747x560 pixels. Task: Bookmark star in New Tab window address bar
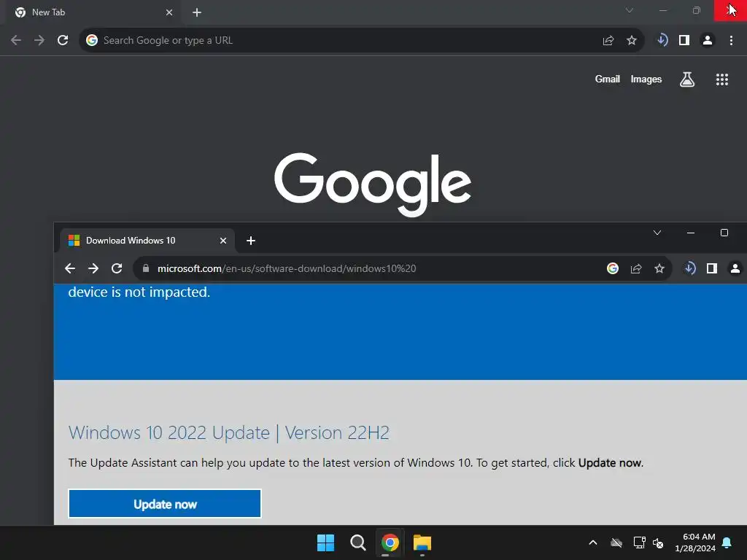631,41
